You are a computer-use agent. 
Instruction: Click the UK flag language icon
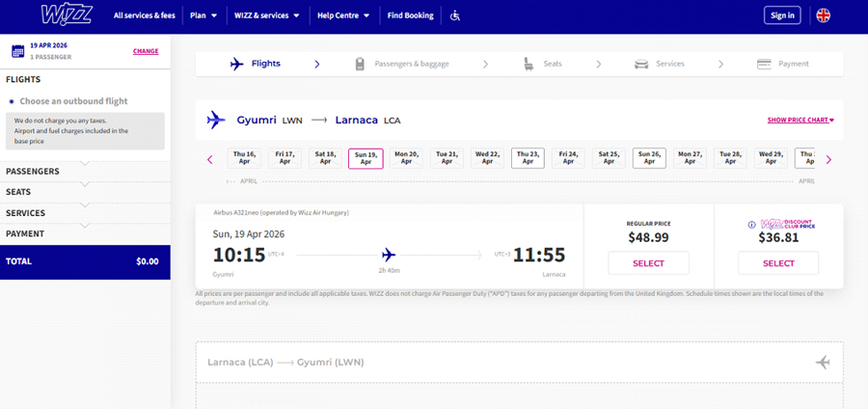point(823,15)
